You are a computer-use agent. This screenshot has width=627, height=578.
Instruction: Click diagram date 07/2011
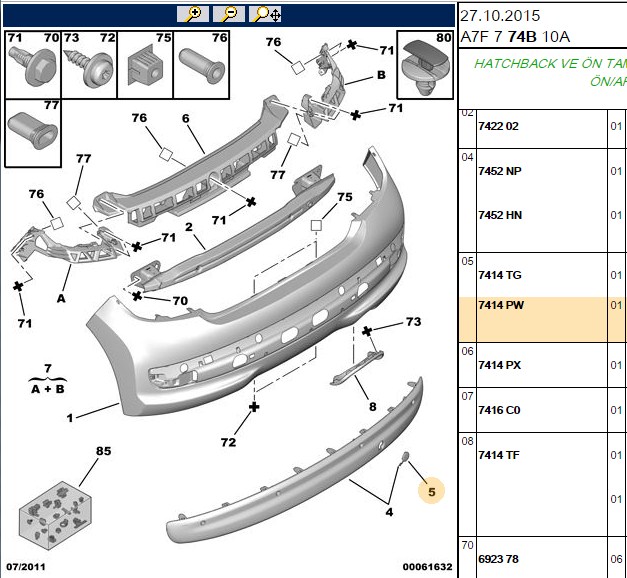pos(26,567)
